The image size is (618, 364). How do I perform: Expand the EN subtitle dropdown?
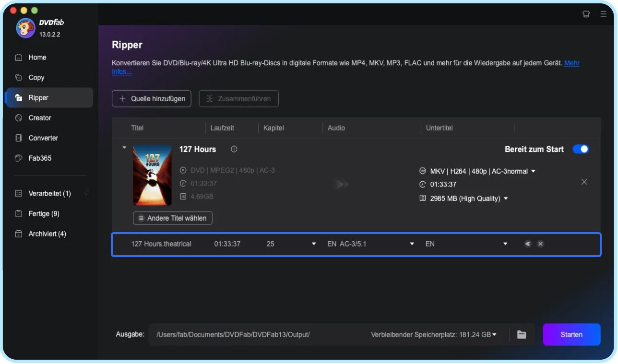click(505, 244)
